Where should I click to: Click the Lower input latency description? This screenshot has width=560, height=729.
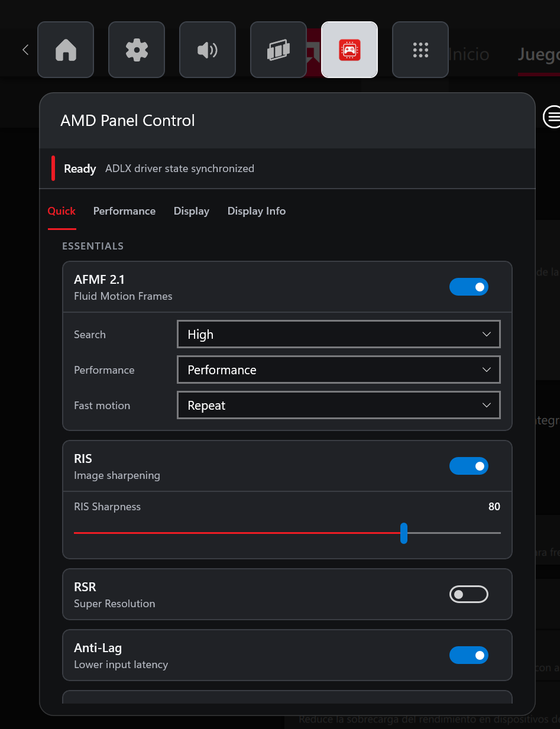click(x=121, y=665)
